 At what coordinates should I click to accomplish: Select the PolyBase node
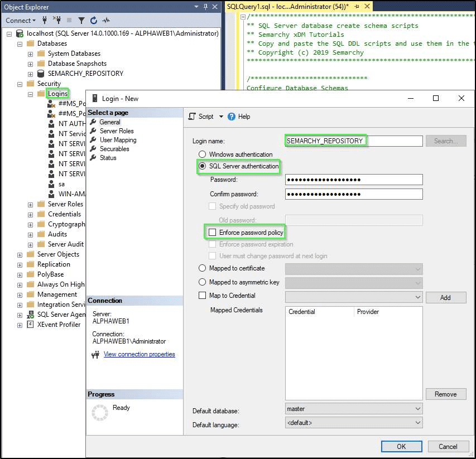(50, 274)
